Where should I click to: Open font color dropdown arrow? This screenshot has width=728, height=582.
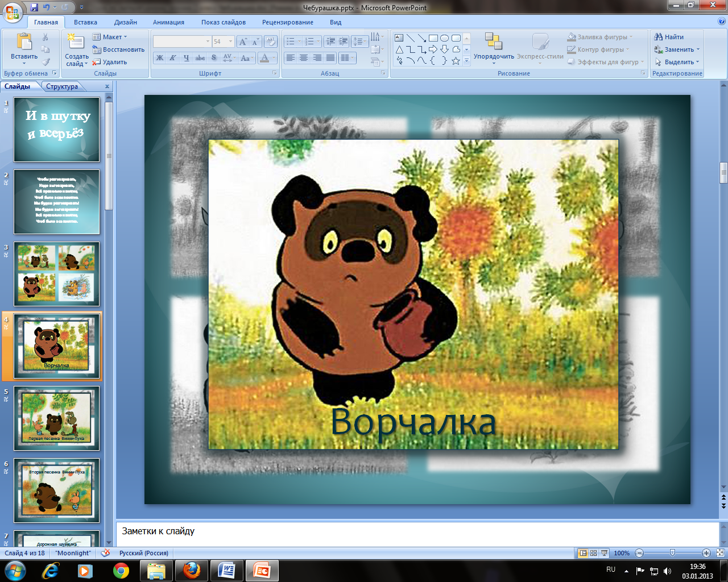(274, 58)
